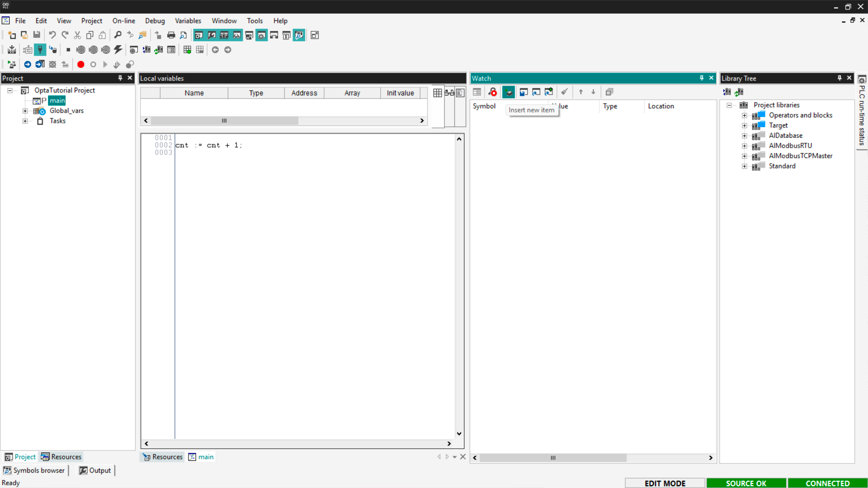The image size is (868, 488).
Task: Click Insert new item in Watch toolbar
Action: click(509, 92)
